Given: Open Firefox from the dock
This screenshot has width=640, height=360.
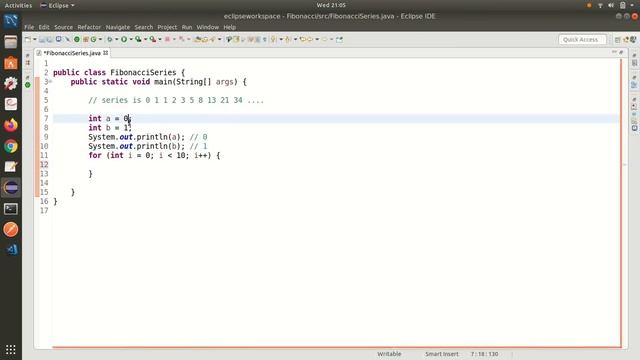Looking at the screenshot, I should [x=11, y=125].
